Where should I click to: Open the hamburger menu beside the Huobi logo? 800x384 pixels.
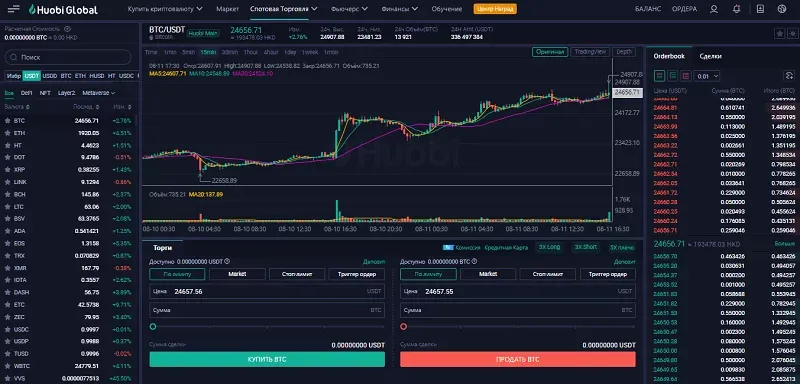[14, 9]
